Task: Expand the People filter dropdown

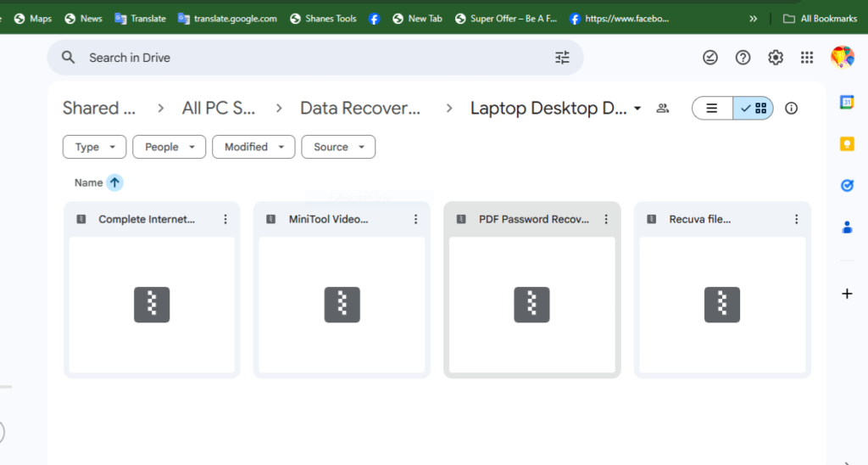Action: 170,147
